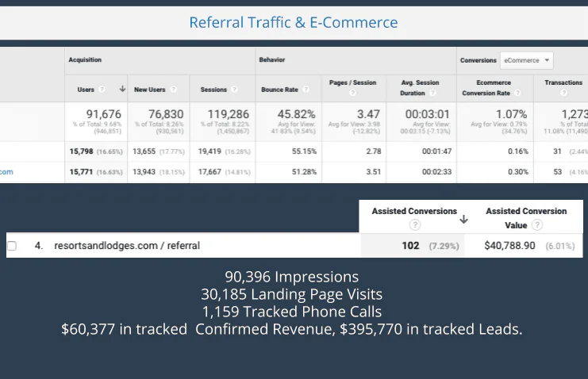
Task: Open the partially visible .com source link
Action: point(6,172)
